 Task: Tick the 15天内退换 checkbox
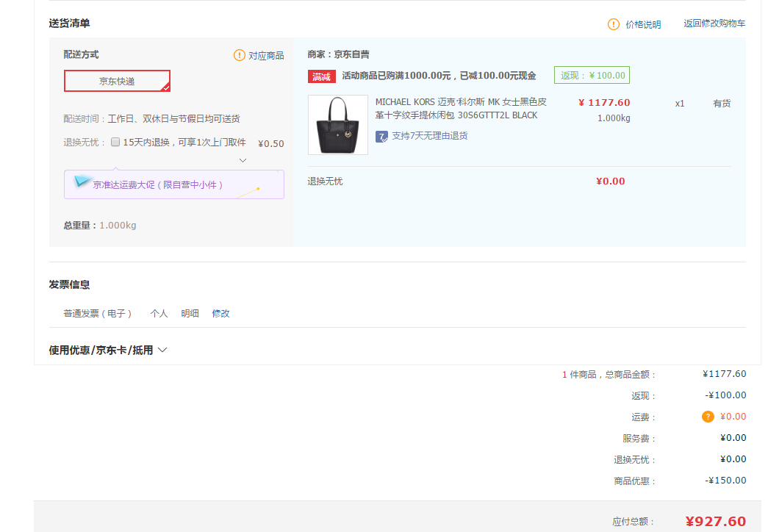[115, 142]
